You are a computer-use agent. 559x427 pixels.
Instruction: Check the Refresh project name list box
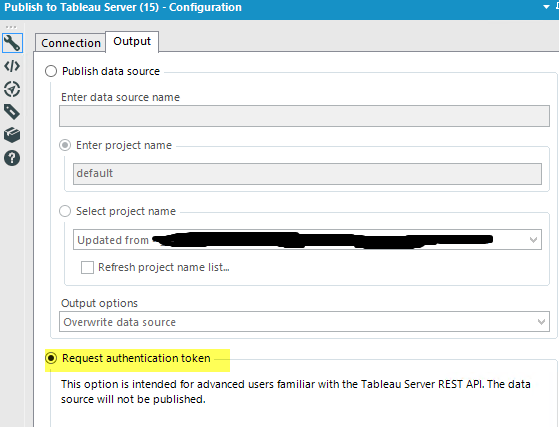pos(87,267)
